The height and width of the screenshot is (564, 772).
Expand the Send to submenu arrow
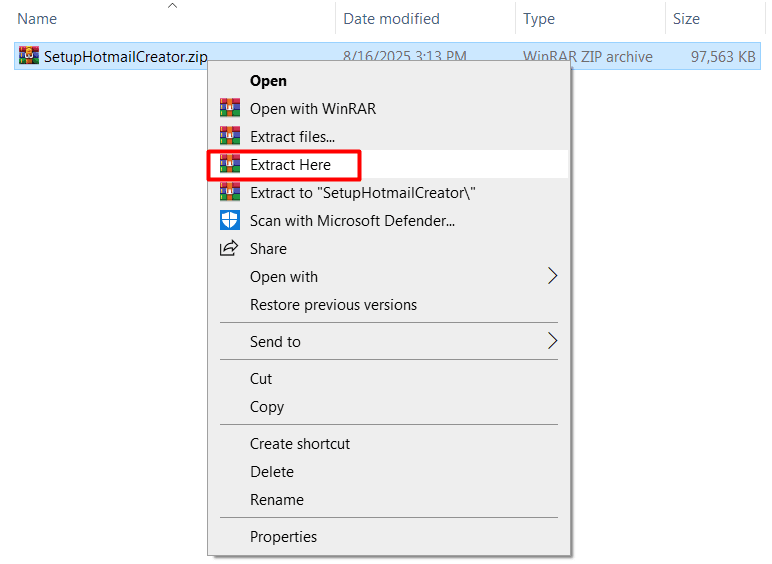pyautogui.click(x=552, y=341)
